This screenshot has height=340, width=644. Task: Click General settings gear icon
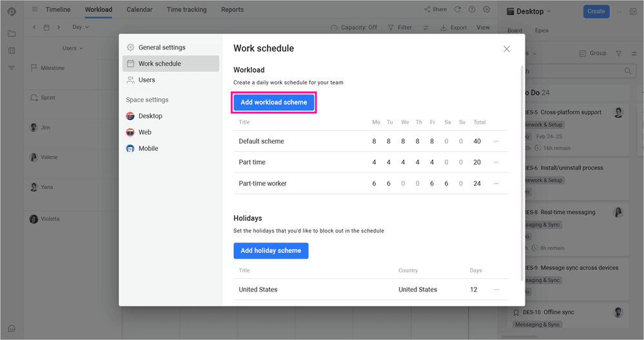pos(131,48)
